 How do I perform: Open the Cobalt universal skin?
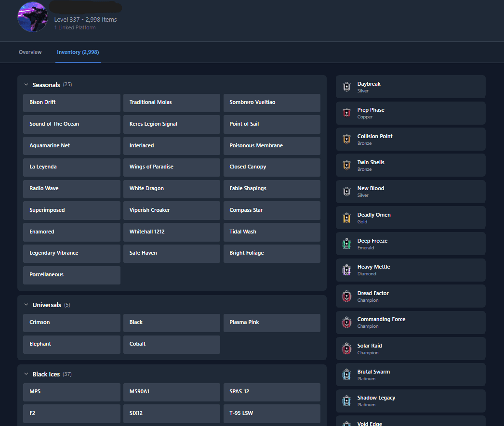[171, 344]
